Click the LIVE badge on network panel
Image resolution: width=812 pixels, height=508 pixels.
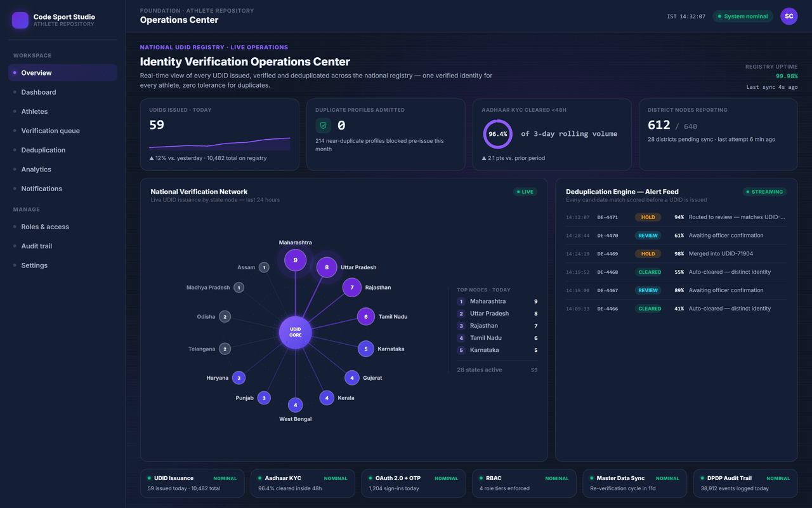525,192
